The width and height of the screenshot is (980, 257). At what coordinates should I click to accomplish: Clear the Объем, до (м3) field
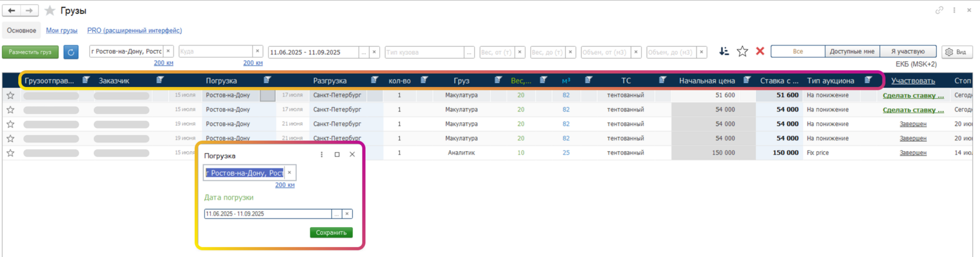[x=702, y=52]
